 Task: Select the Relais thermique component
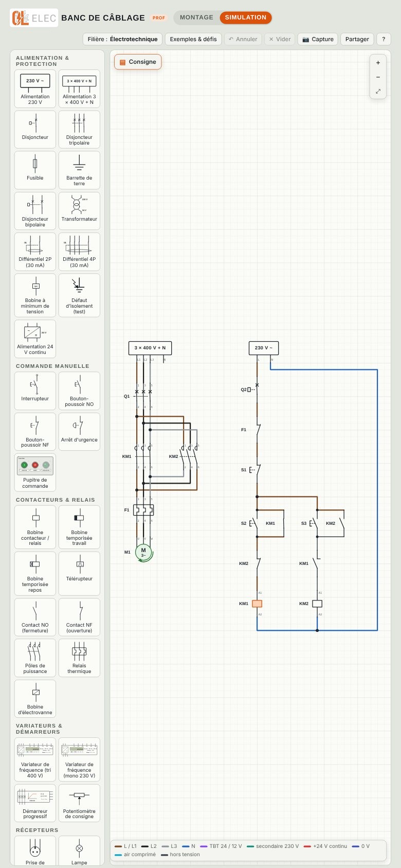(x=79, y=658)
